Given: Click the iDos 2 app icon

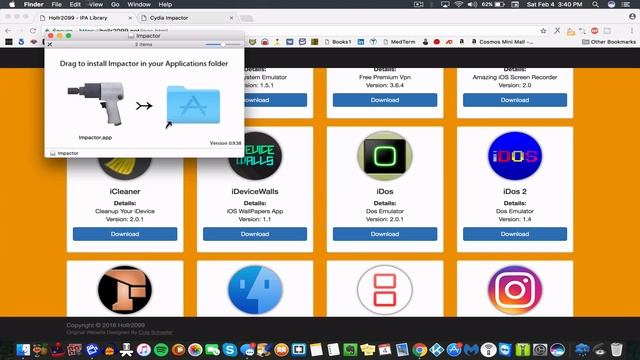Looking at the screenshot, I should 515,156.
